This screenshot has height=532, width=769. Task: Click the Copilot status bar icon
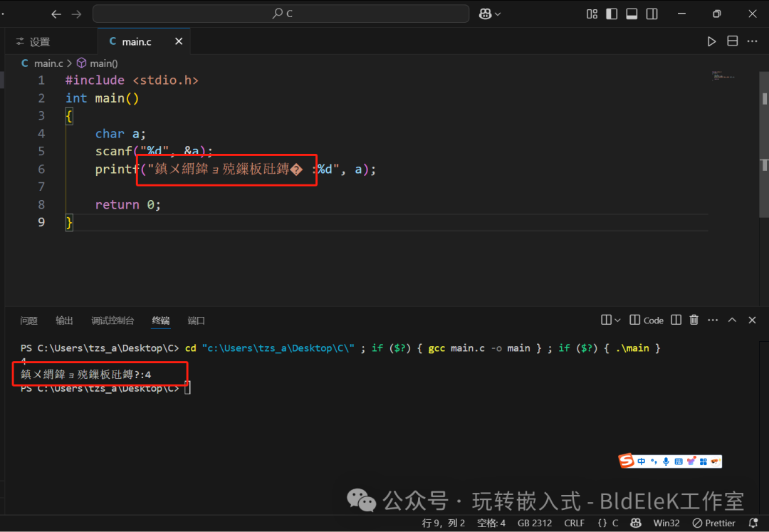coord(636,523)
